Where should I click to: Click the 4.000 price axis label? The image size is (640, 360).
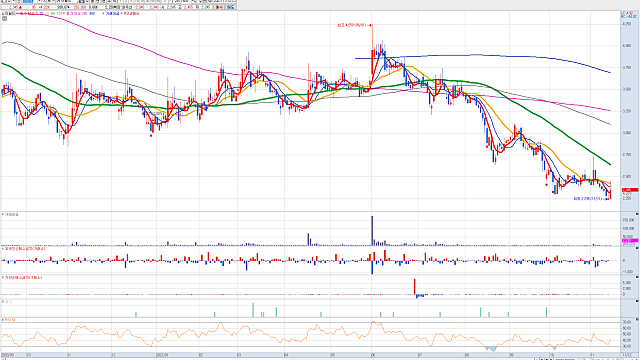pos(627,46)
